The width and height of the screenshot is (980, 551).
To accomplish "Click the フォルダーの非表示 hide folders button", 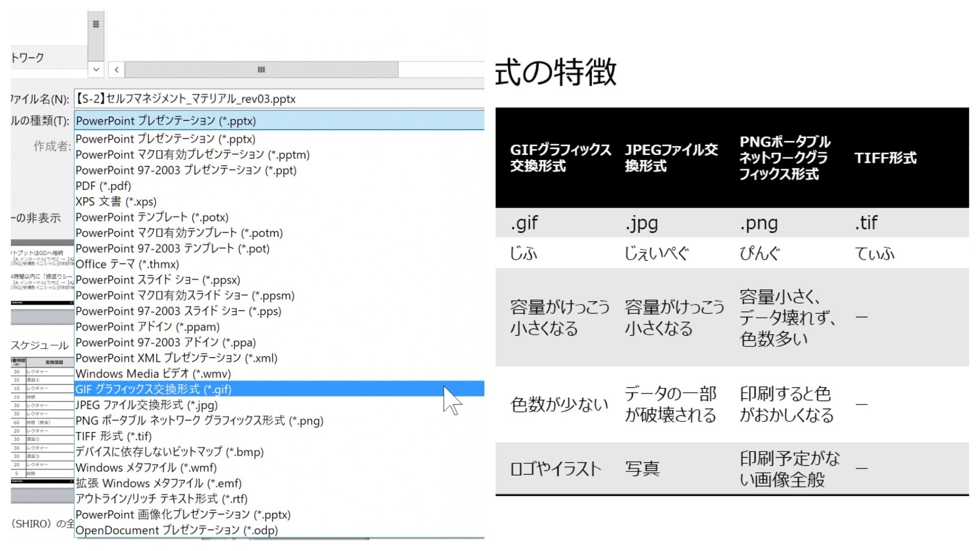I will [36, 218].
